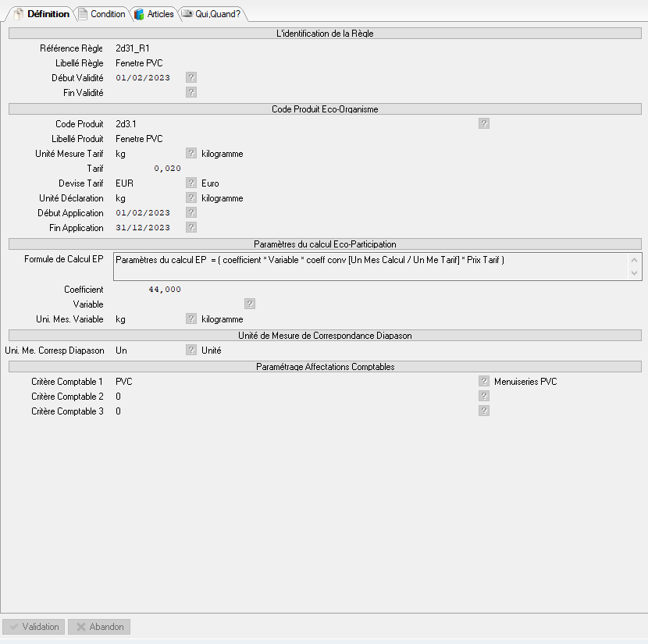Image resolution: width=648 pixels, height=644 pixels.
Task: Switch to the Condition tab
Action: click(x=101, y=14)
